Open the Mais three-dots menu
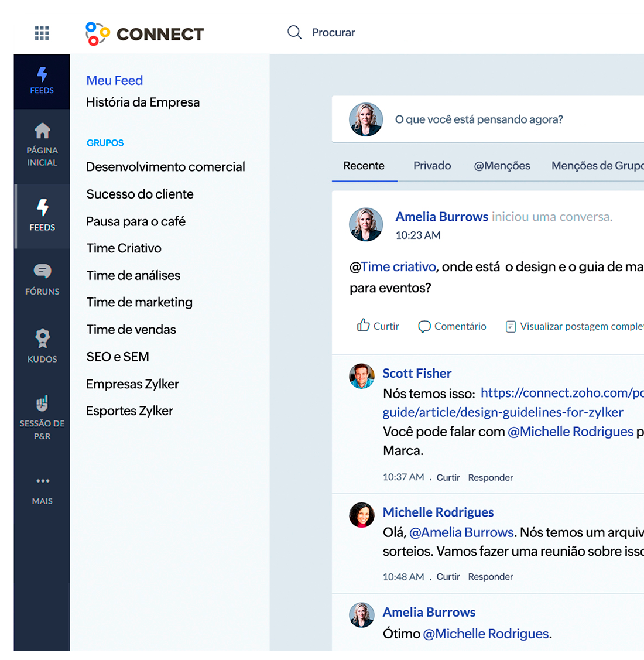The image size is (644, 660). 42,481
